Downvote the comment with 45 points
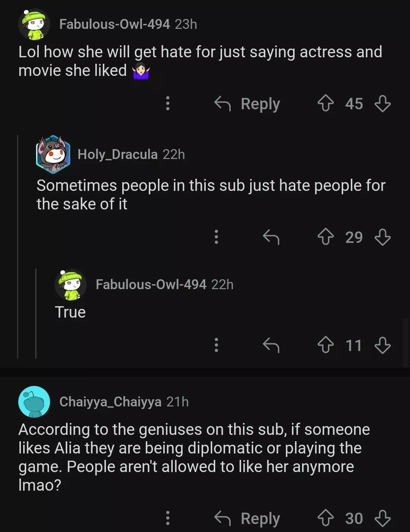The width and height of the screenshot is (410, 532). click(382, 103)
